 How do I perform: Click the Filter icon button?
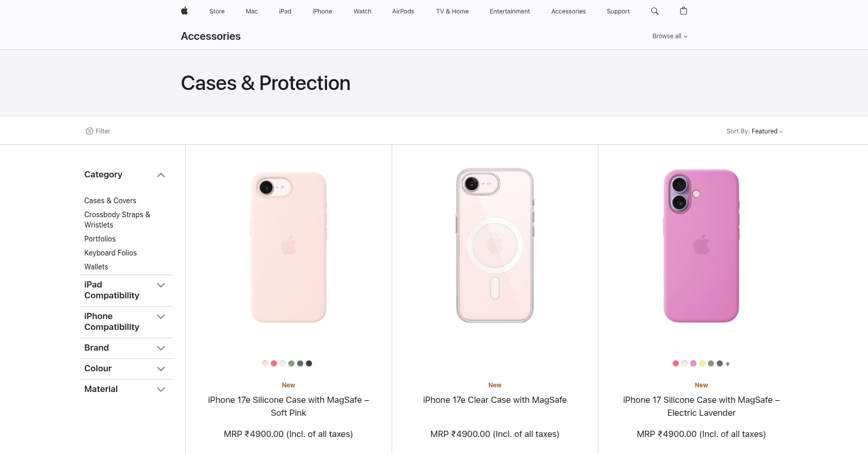point(98,131)
